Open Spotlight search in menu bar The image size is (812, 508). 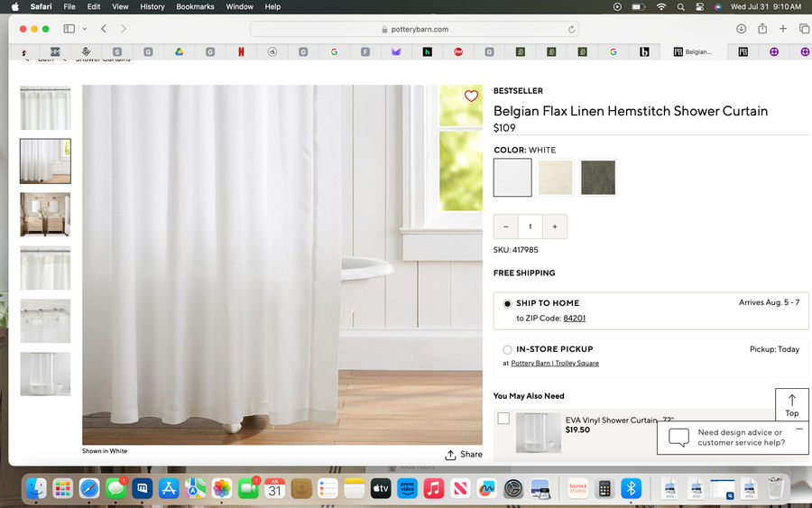680,6
